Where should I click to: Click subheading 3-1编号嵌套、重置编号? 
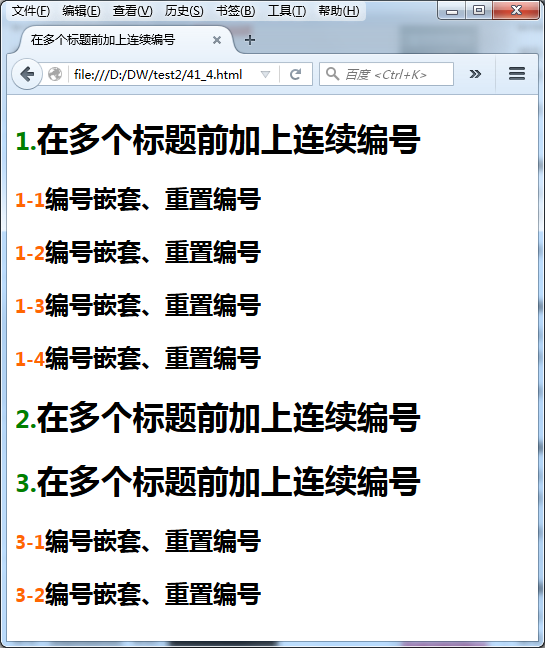pyautogui.click(x=138, y=541)
